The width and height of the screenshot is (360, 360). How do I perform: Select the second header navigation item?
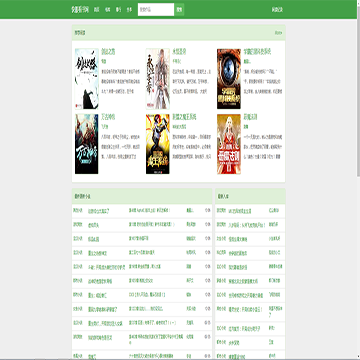(108, 9)
